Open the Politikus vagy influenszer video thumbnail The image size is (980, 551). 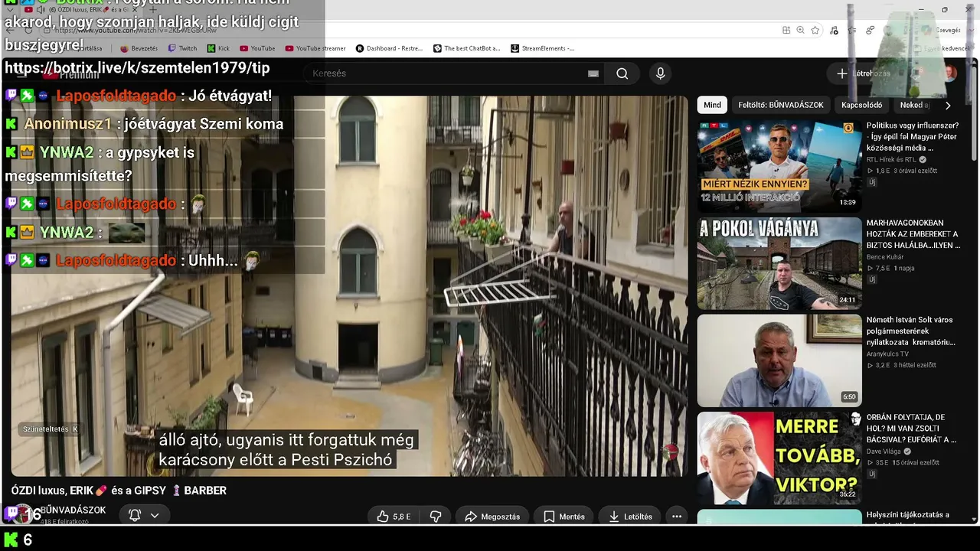[x=779, y=165]
